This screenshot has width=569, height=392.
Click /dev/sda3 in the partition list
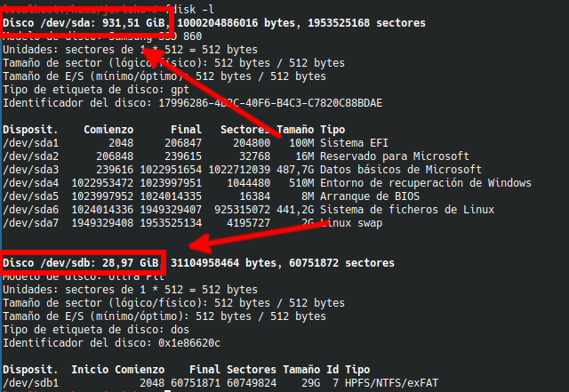point(31,169)
